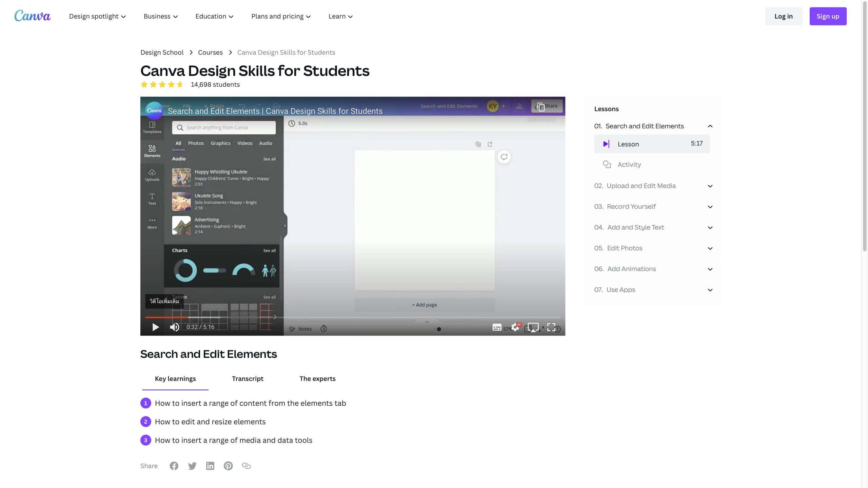Toggle video subtitles/captions button

click(x=497, y=327)
